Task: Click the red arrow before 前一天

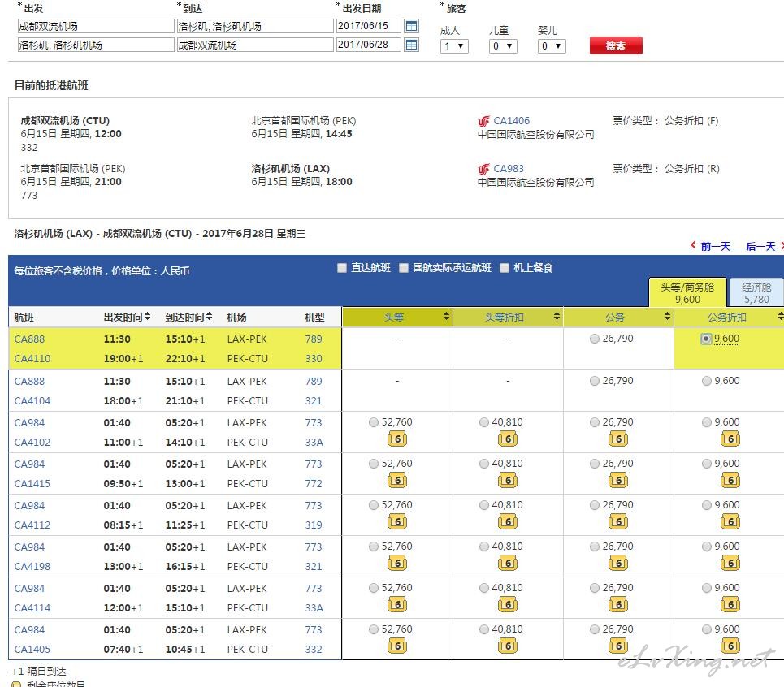Action: (x=693, y=245)
